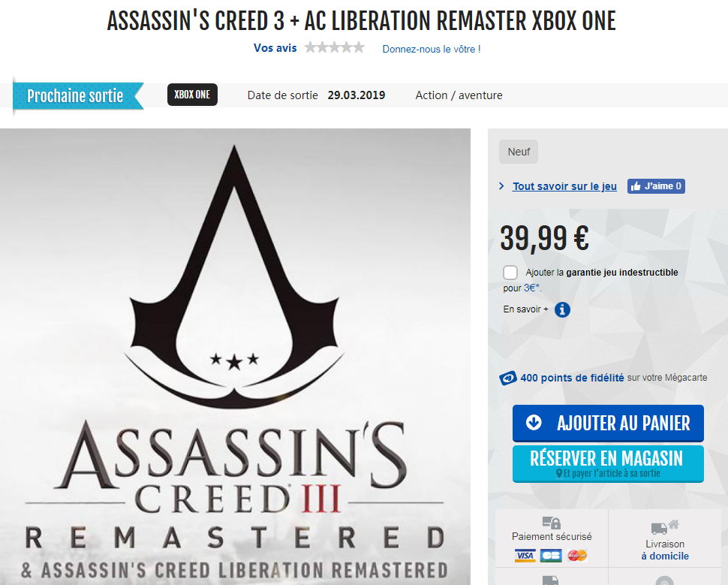Image resolution: width=728 pixels, height=585 pixels.
Task: Click the MasterCard logo
Action: [x=576, y=556]
